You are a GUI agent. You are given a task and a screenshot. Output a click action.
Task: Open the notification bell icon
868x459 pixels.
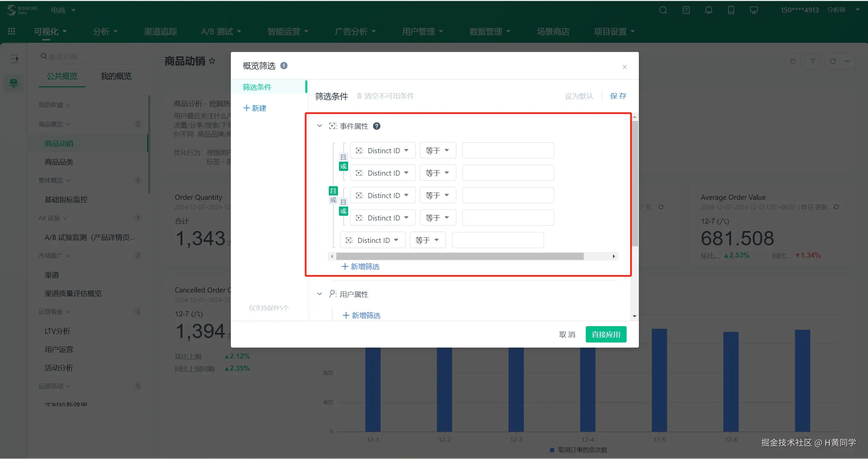tap(709, 10)
